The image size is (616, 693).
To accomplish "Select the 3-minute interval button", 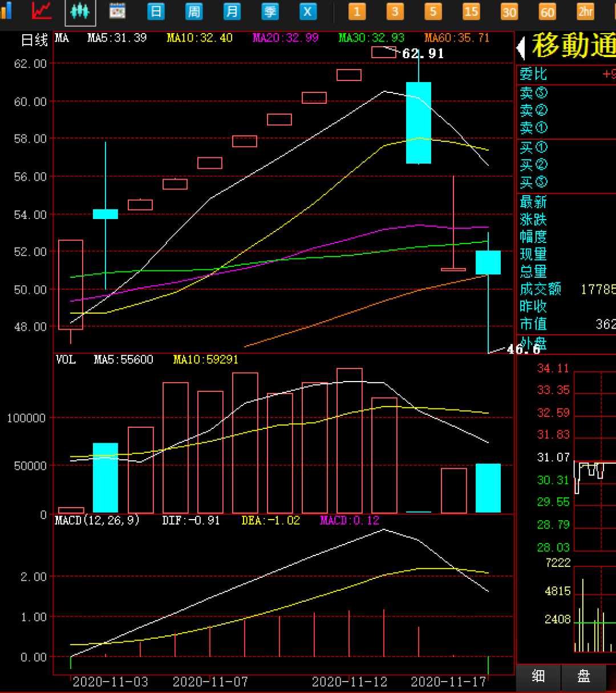I will [x=395, y=11].
